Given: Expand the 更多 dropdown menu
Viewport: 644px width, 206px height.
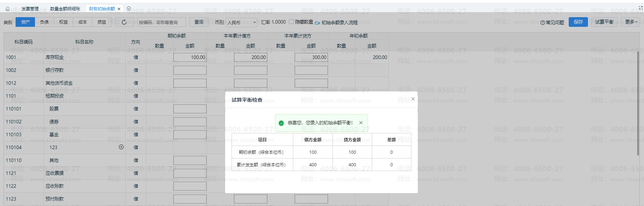Looking at the screenshot, I should 631,22.
